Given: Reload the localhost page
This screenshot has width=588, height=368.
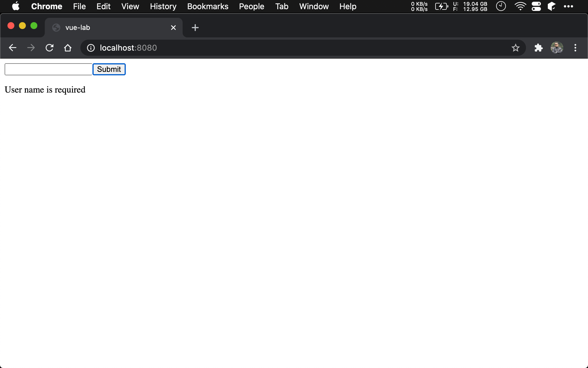Looking at the screenshot, I should click(x=49, y=48).
